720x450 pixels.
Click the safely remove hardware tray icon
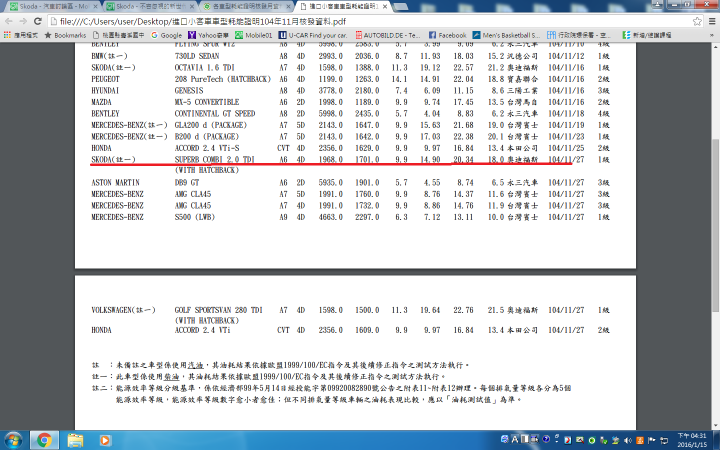[x=604, y=440]
